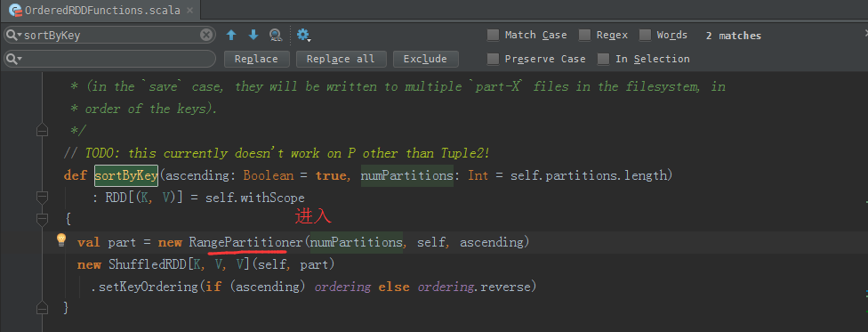Enable the In Selection checkbox
868x332 pixels.
tap(604, 59)
